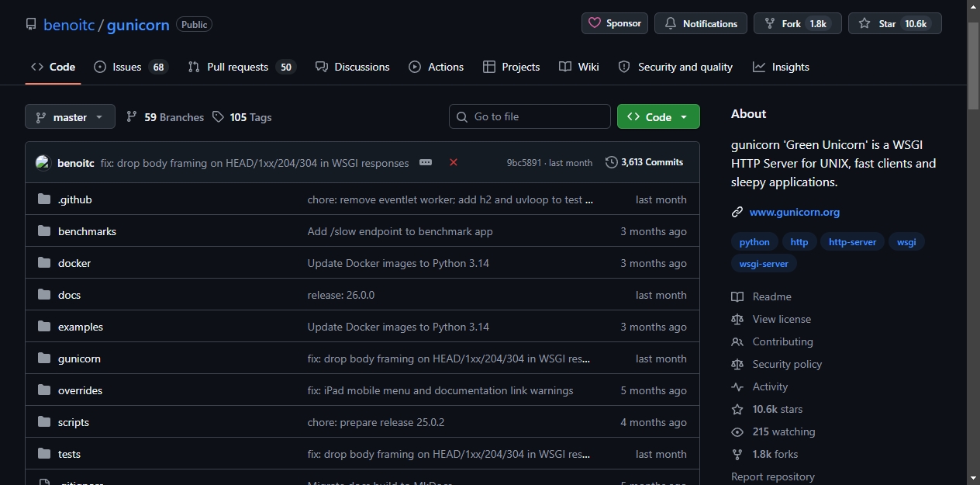The width and height of the screenshot is (980, 485).
Task: Open the gunicorn repository name link
Action: coord(138,25)
